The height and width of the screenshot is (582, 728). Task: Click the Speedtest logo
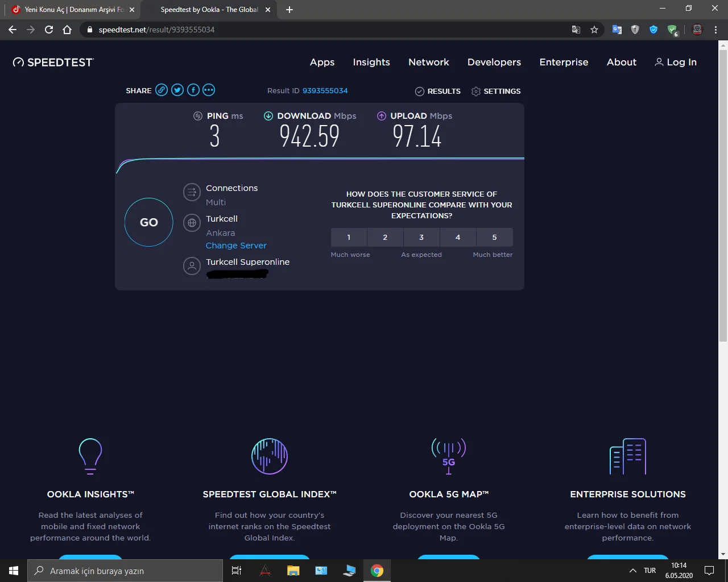[x=53, y=62]
